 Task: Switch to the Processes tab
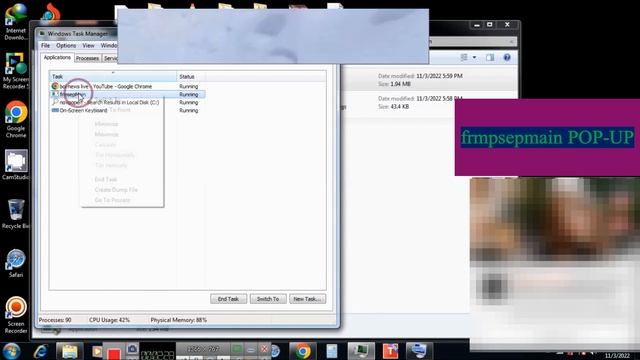pos(87,58)
